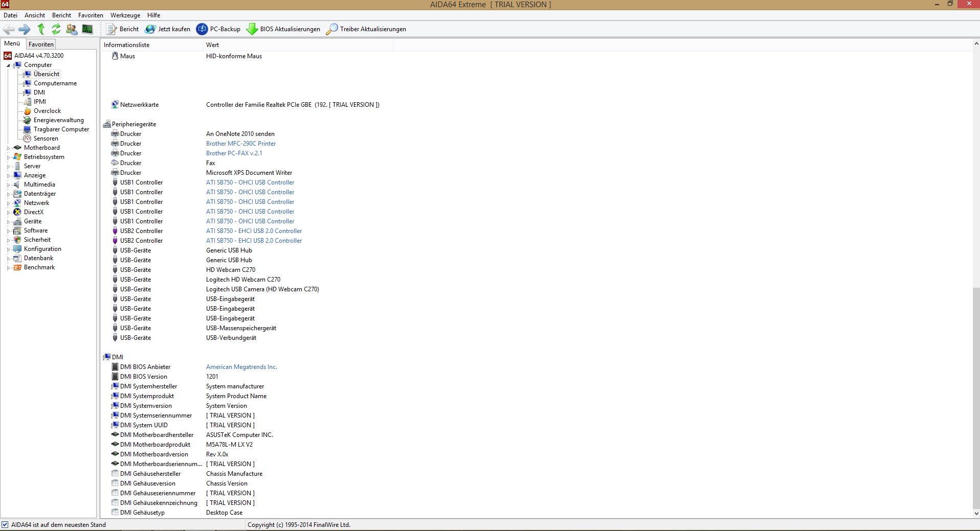Select AIDA64 v4.70.3200 root node
Screen dimensions: 980x531
[39, 56]
